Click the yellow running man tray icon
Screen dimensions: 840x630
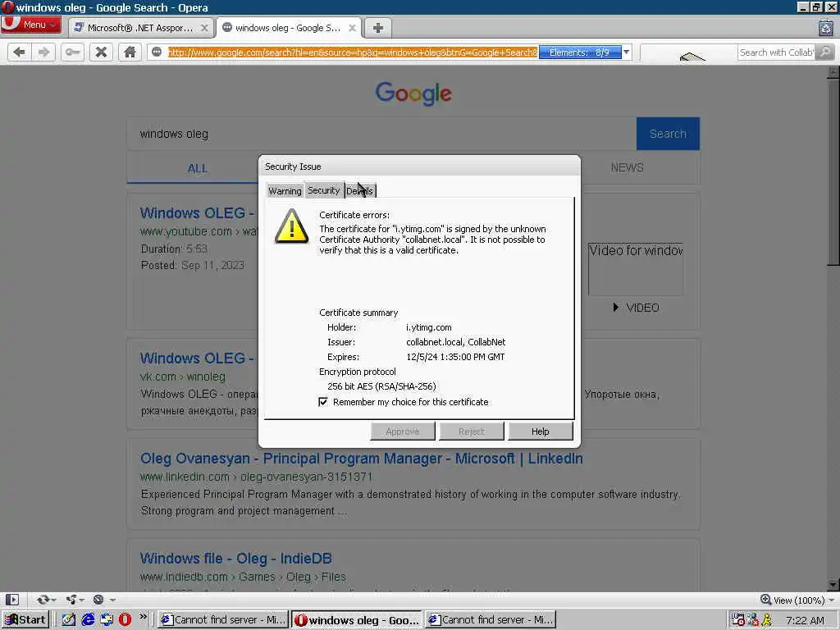click(x=767, y=620)
